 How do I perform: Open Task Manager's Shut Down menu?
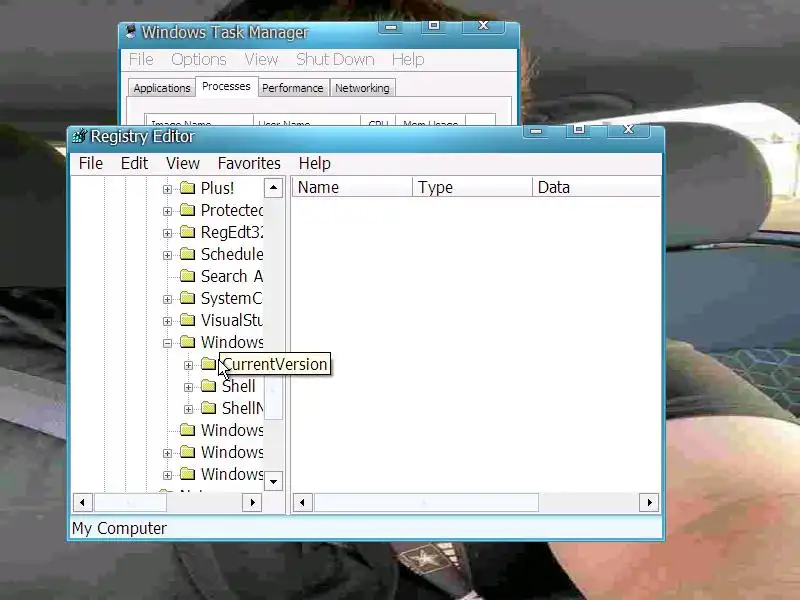point(335,60)
